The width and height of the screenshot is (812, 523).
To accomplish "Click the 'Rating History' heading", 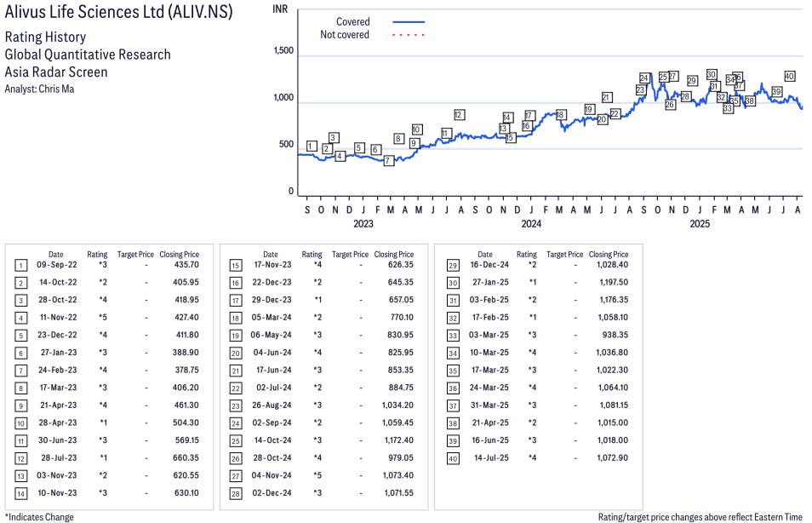I will tap(46, 37).
